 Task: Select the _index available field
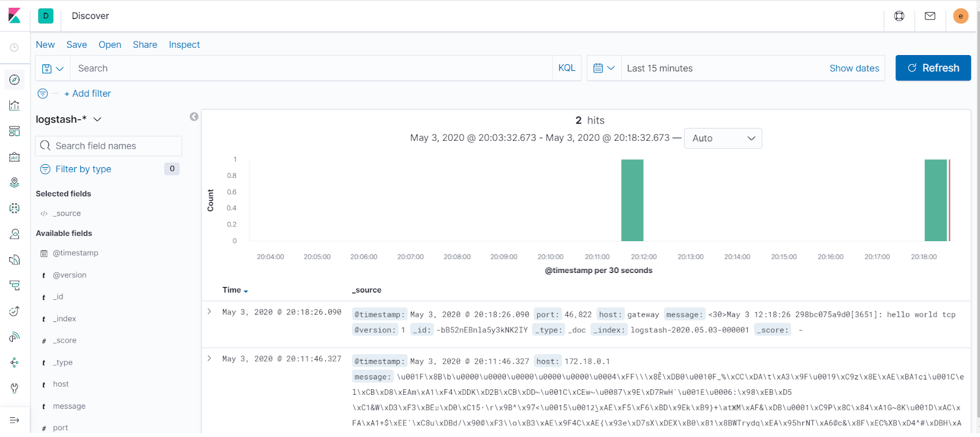[x=64, y=319]
